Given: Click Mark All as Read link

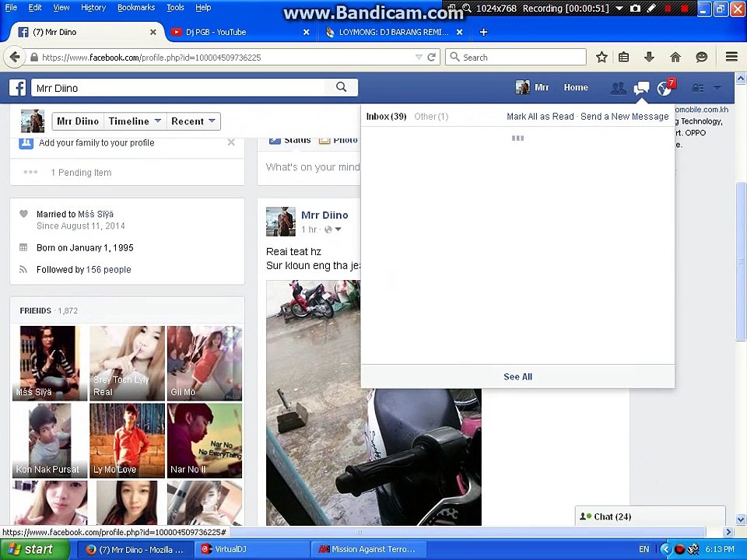Looking at the screenshot, I should (x=540, y=117).
